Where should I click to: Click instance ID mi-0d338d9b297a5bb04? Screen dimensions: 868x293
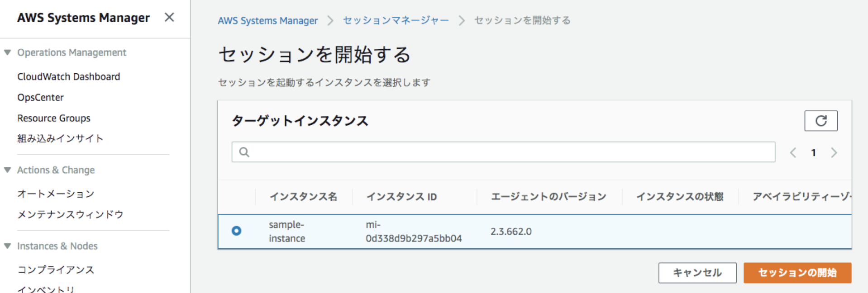pos(414,232)
